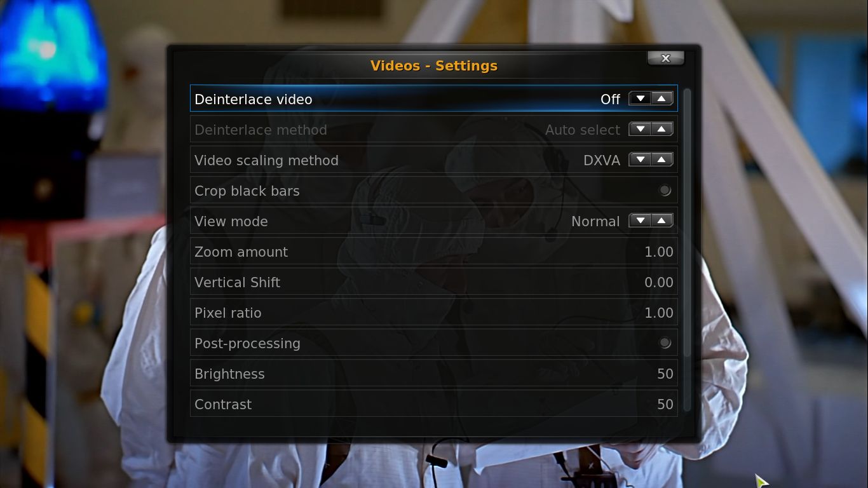Viewport: 868px width, 488px height.
Task: Click the Deinterlace method label
Action: pos(261,130)
